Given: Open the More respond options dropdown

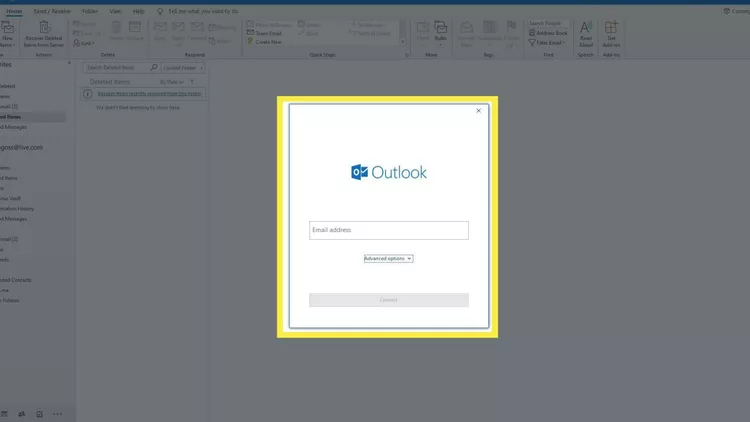Looking at the screenshot, I should 221,41.
